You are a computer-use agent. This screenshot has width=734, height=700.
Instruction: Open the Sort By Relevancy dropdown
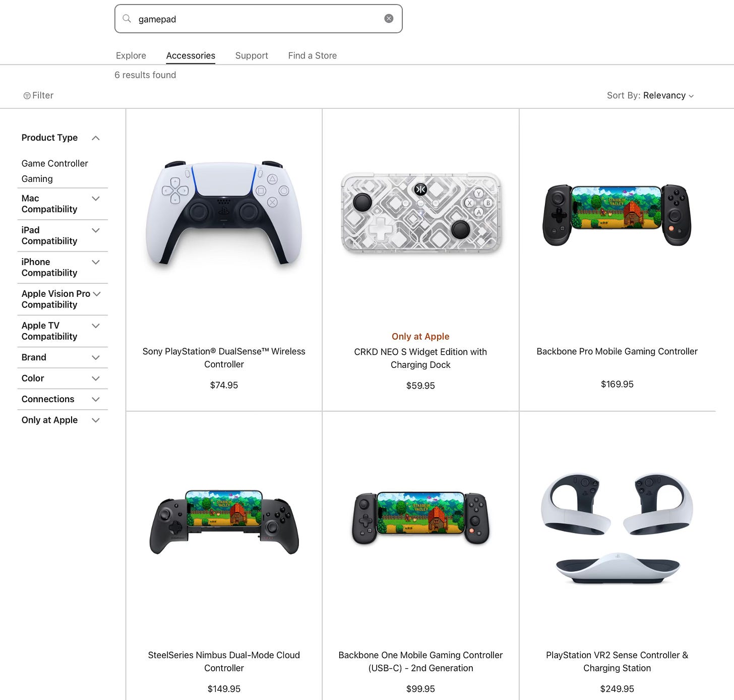[x=650, y=96]
